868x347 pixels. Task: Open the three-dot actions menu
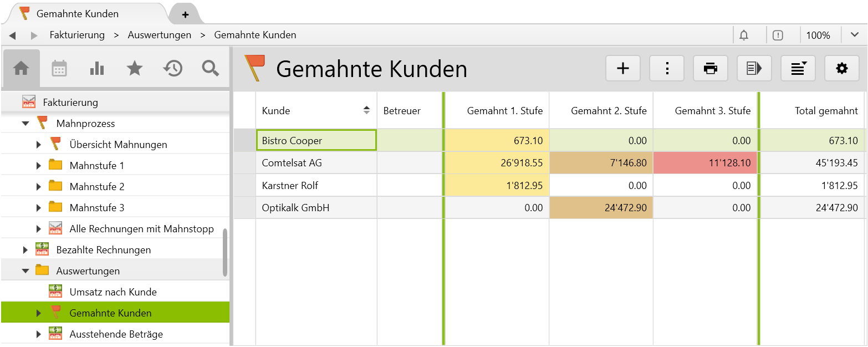point(666,68)
